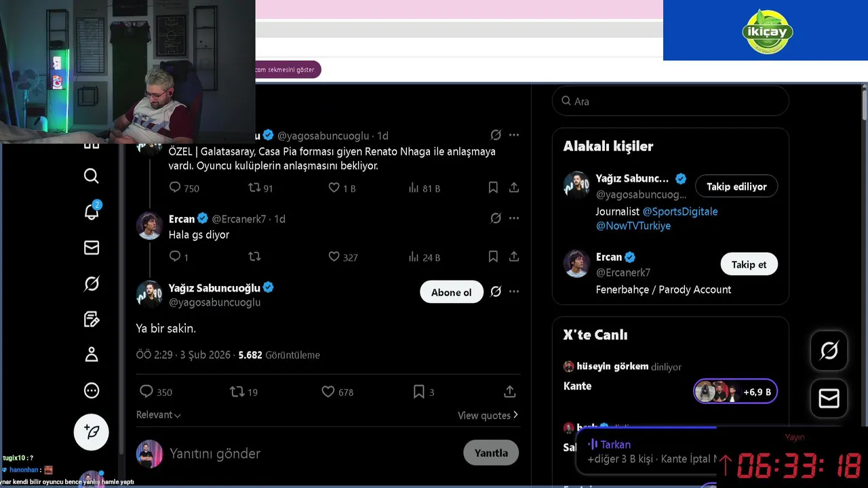Like Ercan's tweet with 327 likes

click(334, 257)
